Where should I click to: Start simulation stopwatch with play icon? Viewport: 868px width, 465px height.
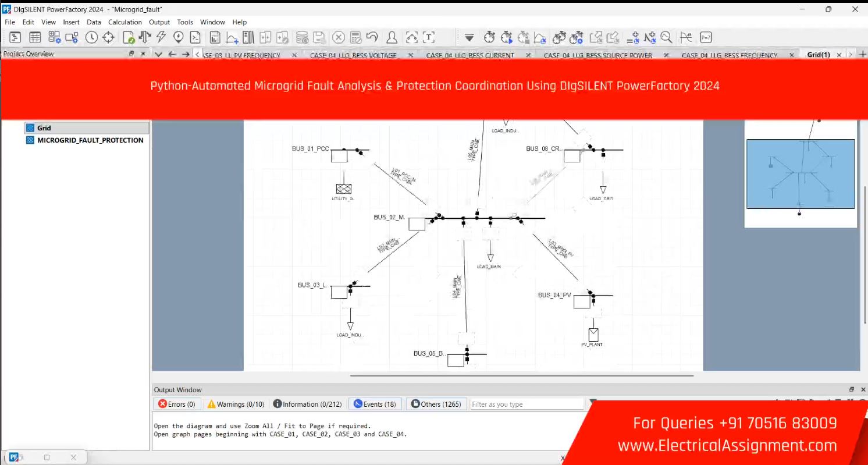point(506,37)
